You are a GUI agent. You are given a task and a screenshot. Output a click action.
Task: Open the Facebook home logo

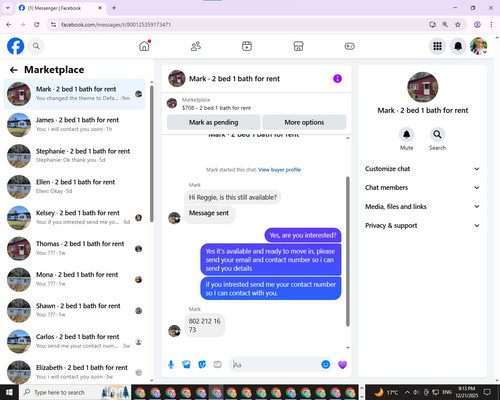tap(15, 46)
